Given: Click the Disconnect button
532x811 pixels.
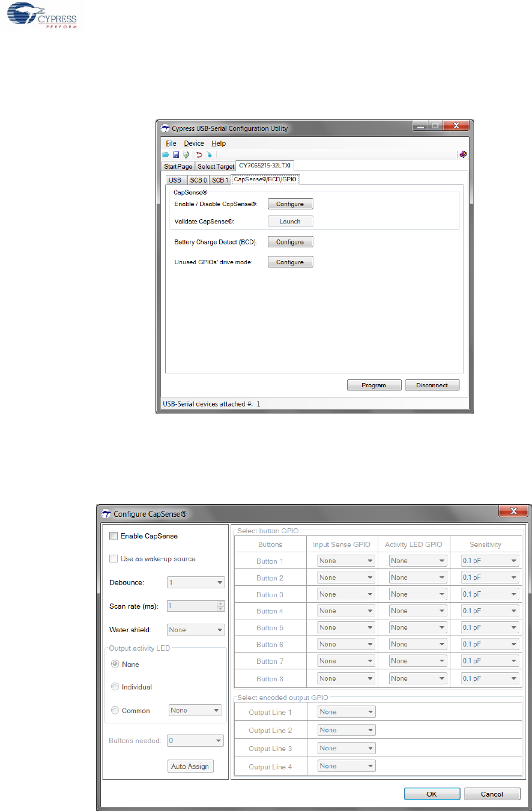Looking at the screenshot, I should [x=432, y=385].
